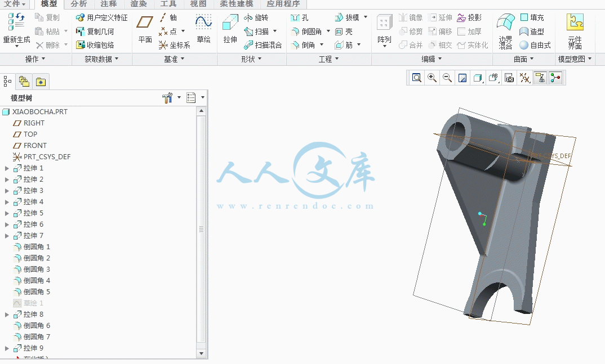Click the 重新生成 regenerate icon
Screen dimensions: 605x364
[16, 22]
